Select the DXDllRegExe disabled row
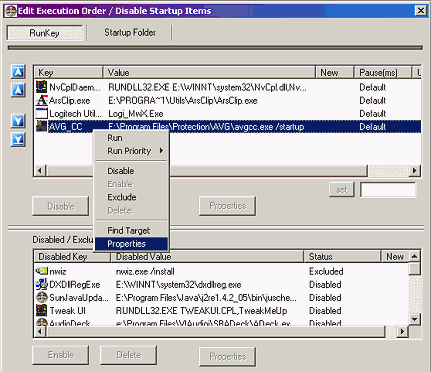The image size is (431, 372). click(222, 284)
